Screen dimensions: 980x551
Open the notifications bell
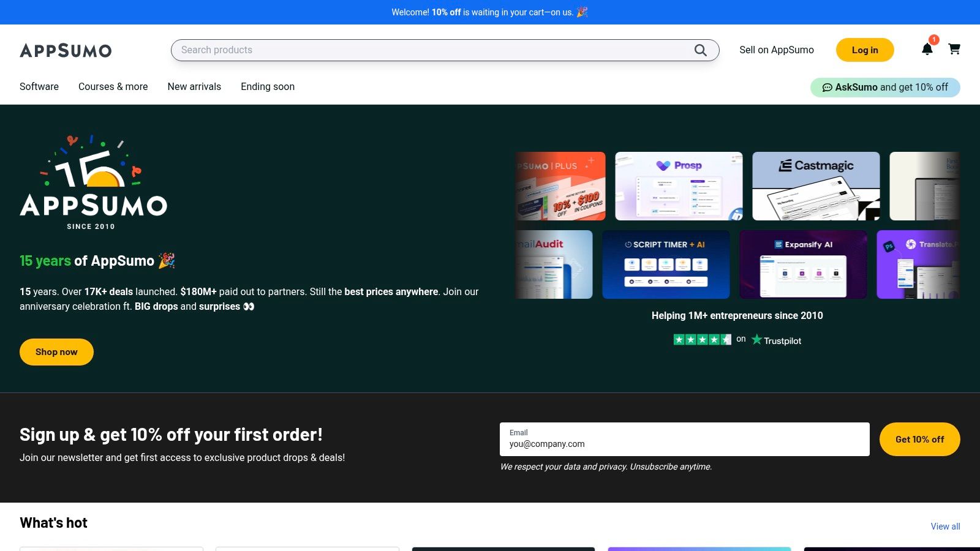pyautogui.click(x=927, y=49)
